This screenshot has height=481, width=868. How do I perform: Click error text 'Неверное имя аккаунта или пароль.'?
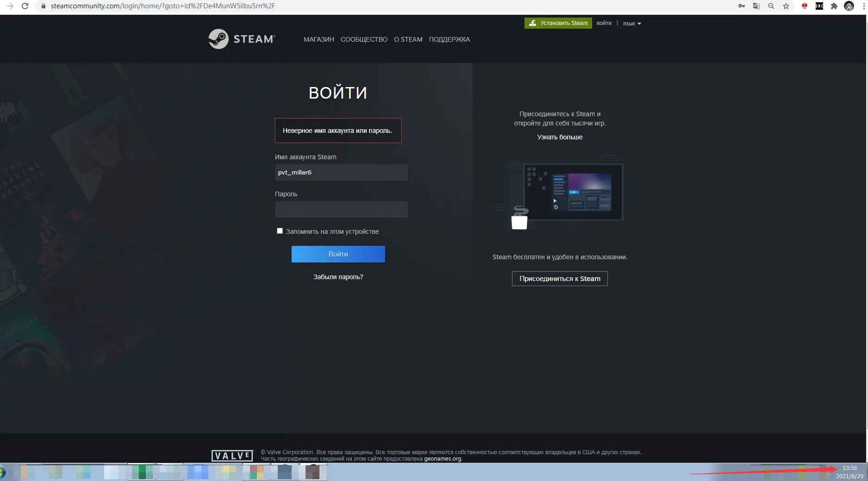pos(337,131)
